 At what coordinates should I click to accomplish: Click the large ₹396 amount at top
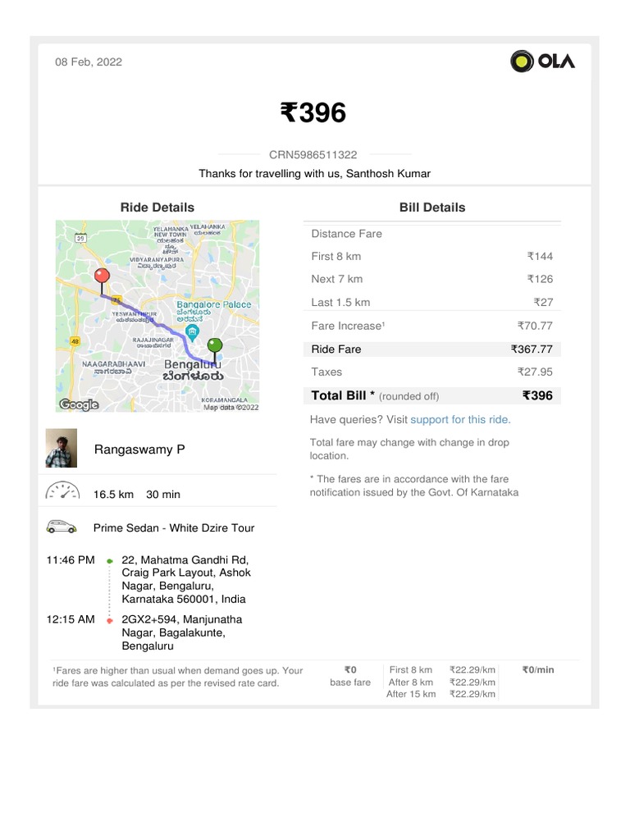(x=313, y=113)
